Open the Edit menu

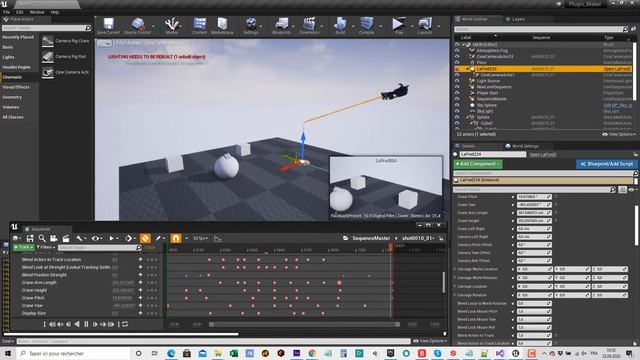[20, 12]
